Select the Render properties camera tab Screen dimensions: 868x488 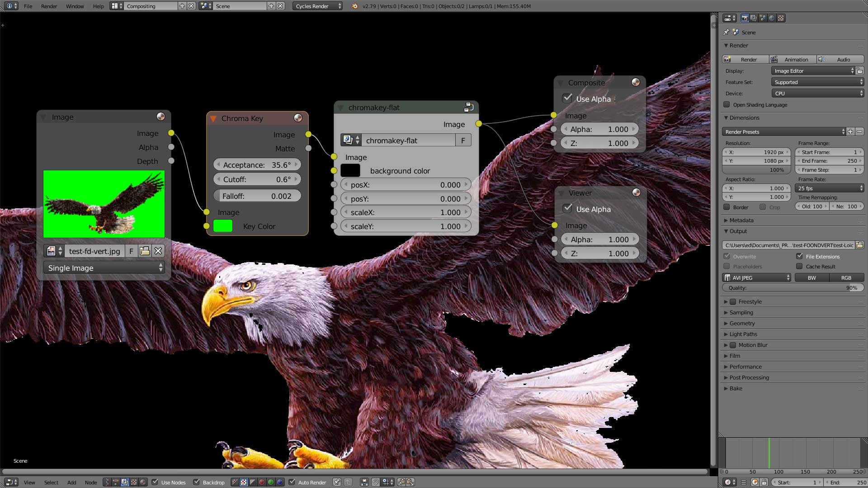point(745,18)
